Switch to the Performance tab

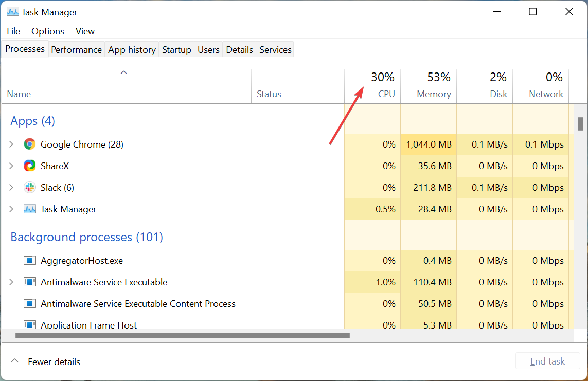[77, 49]
